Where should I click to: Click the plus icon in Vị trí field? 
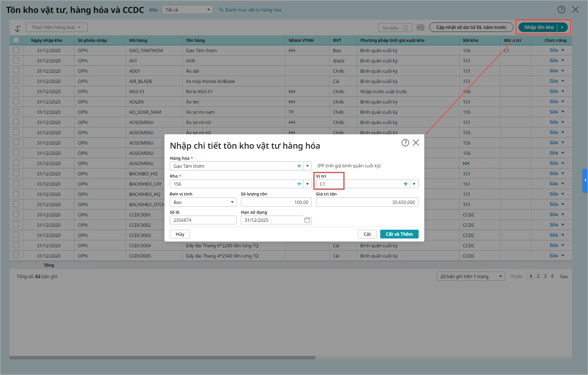pos(406,184)
